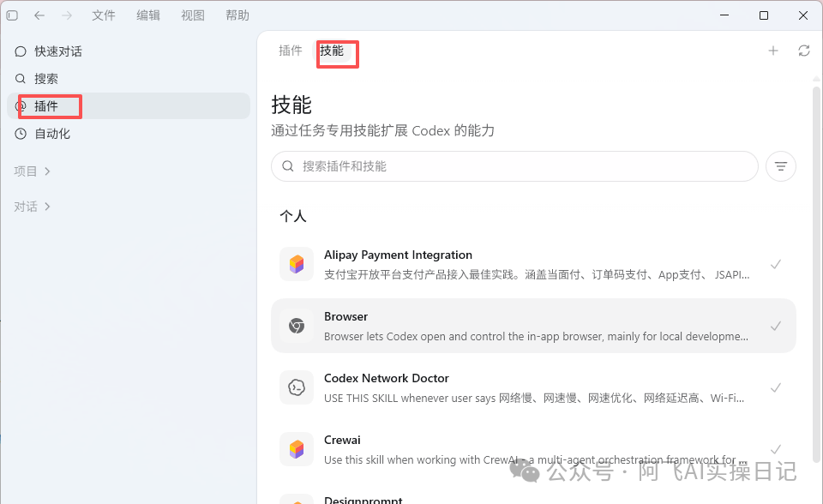Viewport: 823px width, 504px height.
Task: Switch to the 插件 tab
Action: pos(291,51)
